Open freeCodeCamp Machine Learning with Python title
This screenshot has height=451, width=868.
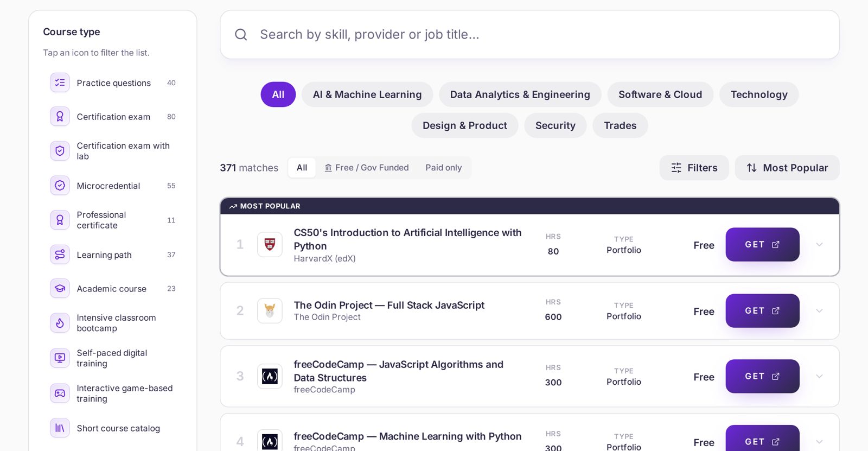click(407, 436)
